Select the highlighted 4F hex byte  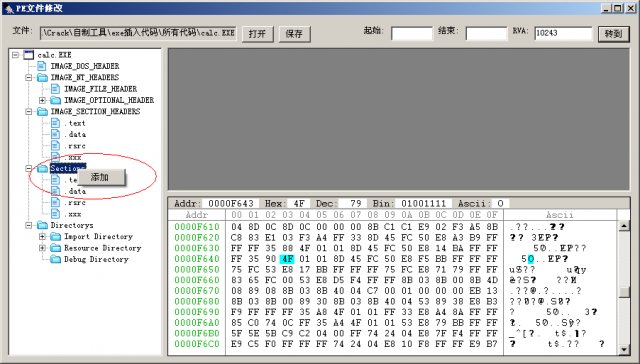tap(287, 259)
